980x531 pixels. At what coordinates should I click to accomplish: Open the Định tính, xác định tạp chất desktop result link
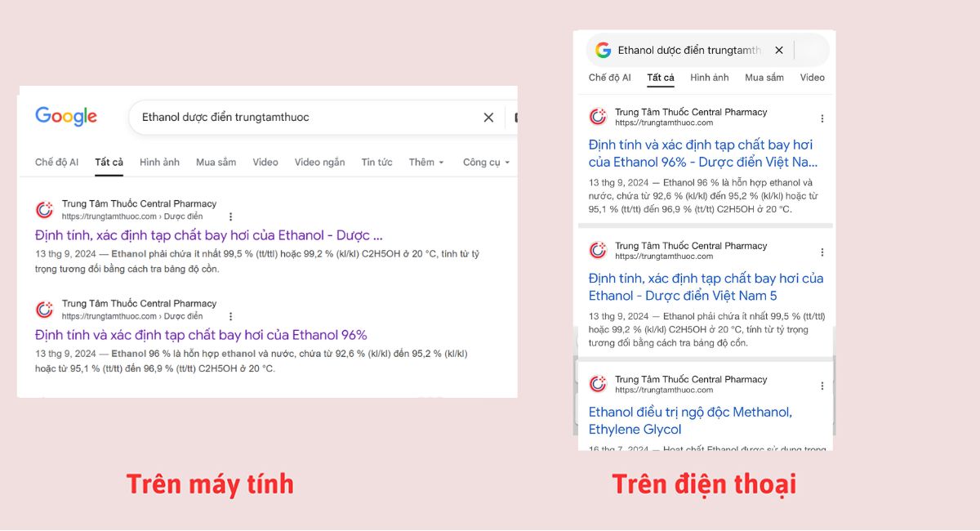pos(204,234)
